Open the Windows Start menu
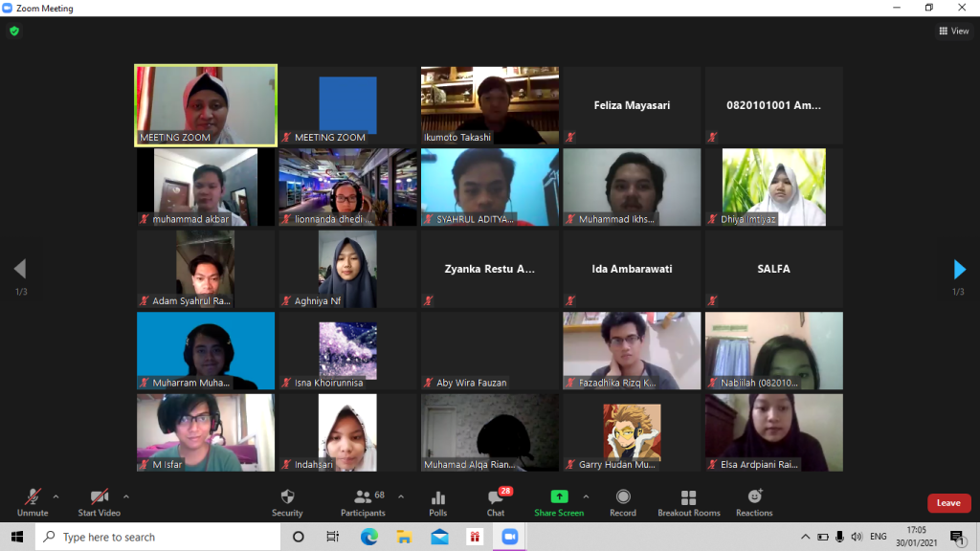Screen dimensions: 980x551 (x=16, y=537)
